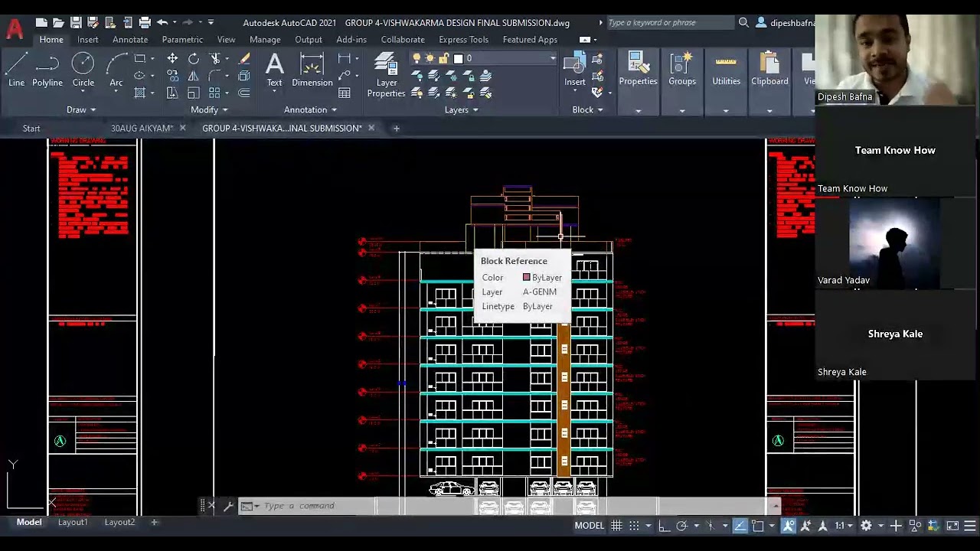Select the Dimension tool
The height and width of the screenshot is (551, 980).
pyautogui.click(x=312, y=69)
